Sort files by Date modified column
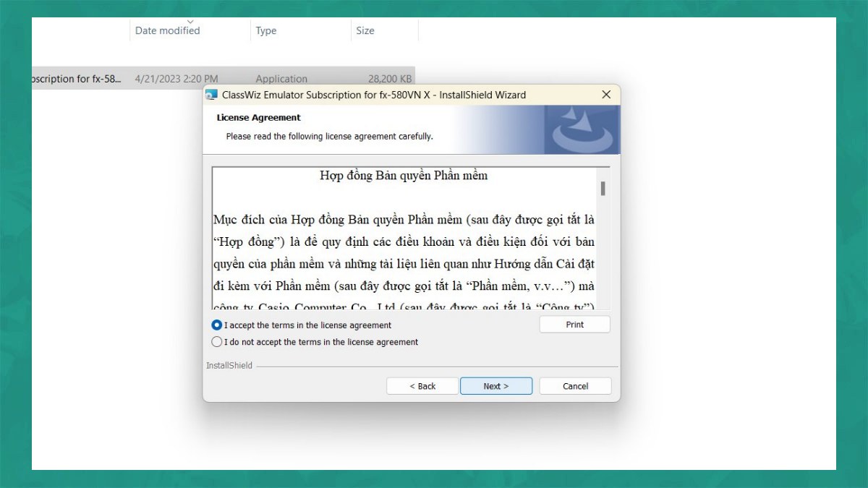Screen dimensions: 868x488 pos(168,30)
